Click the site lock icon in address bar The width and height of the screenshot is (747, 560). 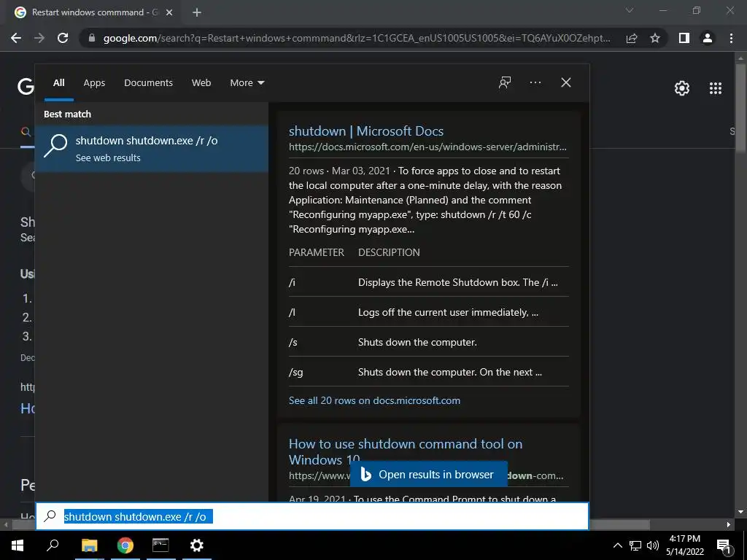[91, 38]
